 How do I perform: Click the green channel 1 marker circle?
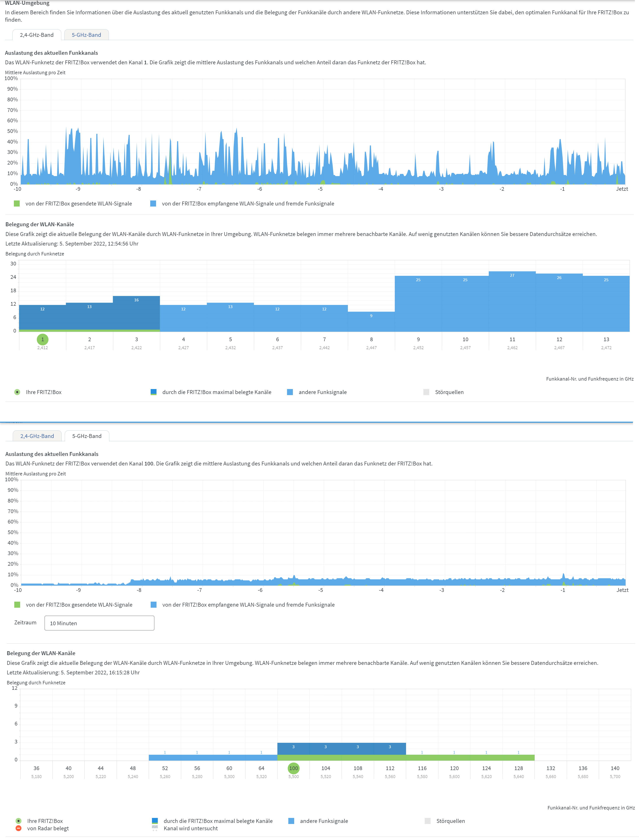click(43, 339)
